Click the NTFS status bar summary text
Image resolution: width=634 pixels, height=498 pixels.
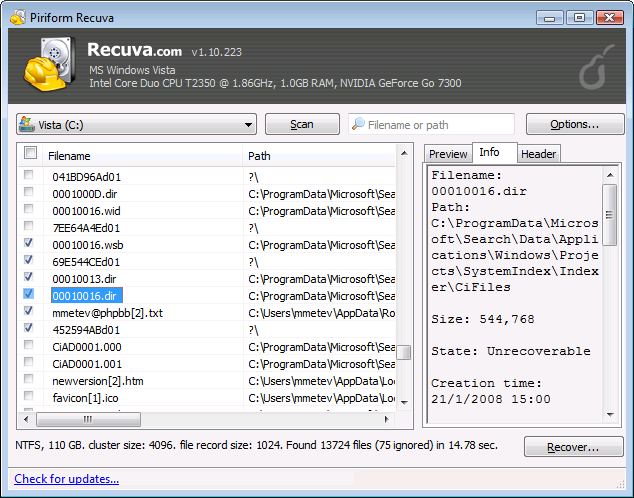click(257, 445)
